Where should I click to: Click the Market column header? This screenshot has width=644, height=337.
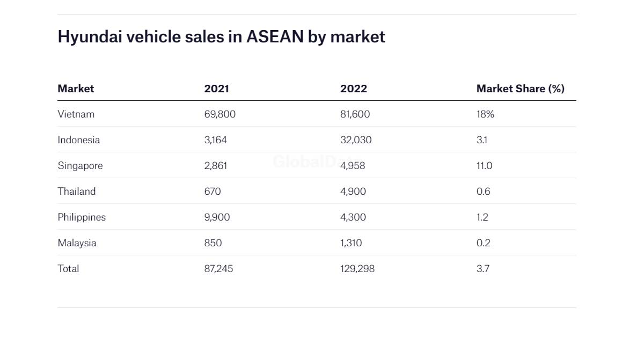tap(76, 89)
